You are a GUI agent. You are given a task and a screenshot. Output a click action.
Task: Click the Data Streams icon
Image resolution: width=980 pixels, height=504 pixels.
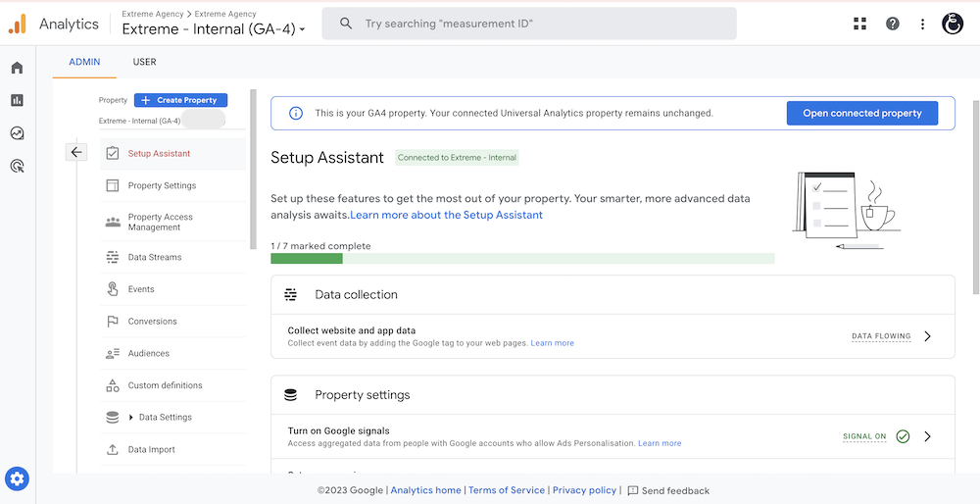113,257
